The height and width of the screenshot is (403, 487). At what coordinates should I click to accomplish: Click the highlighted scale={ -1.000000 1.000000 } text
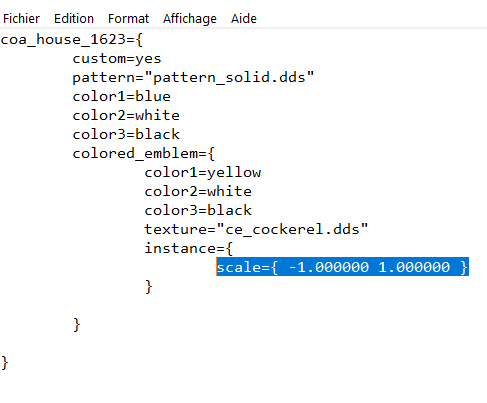343,267
